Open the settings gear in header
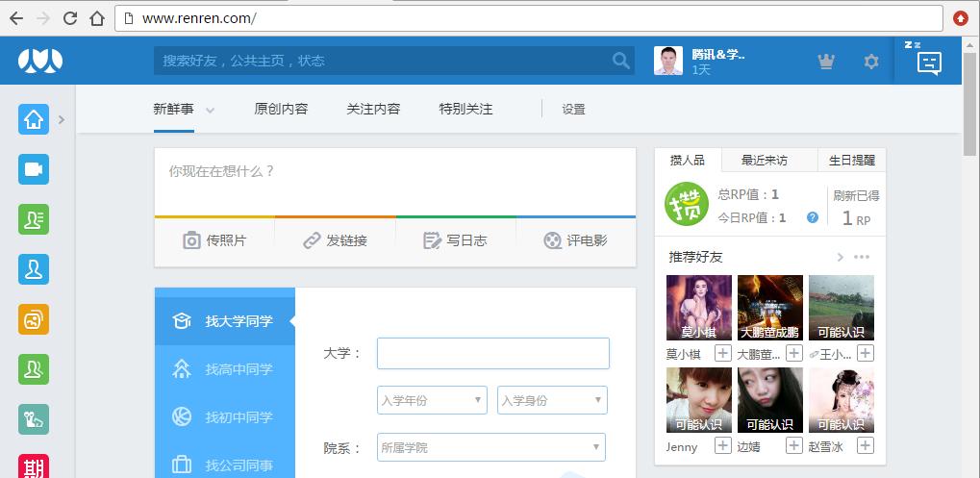980x478 pixels. pos(871,62)
